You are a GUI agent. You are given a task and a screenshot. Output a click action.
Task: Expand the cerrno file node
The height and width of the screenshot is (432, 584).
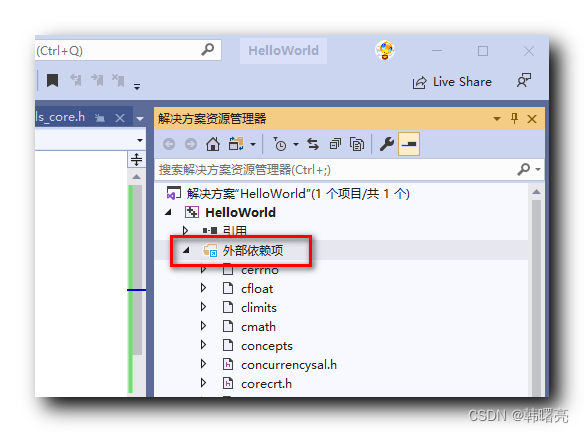[203, 269]
